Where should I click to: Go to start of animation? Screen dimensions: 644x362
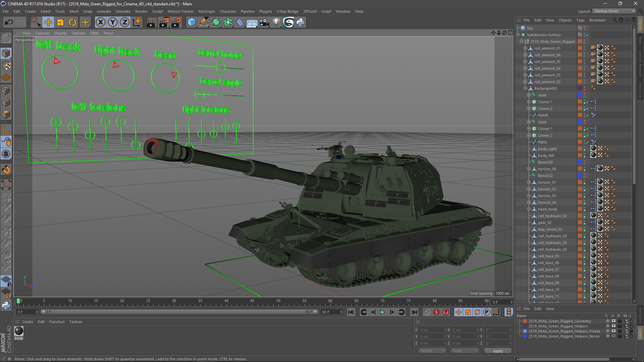point(351,312)
